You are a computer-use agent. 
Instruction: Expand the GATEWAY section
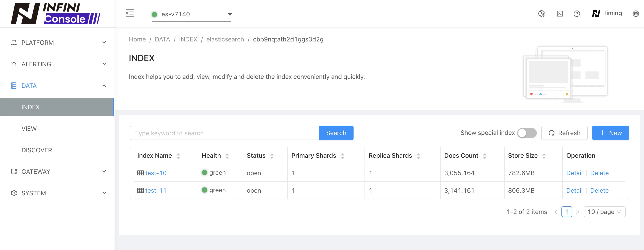[x=36, y=171]
